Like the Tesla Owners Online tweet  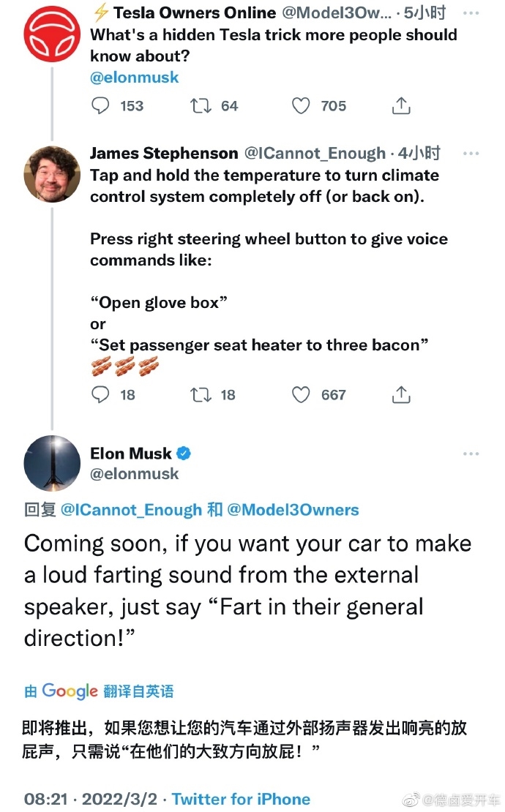pyautogui.click(x=301, y=106)
